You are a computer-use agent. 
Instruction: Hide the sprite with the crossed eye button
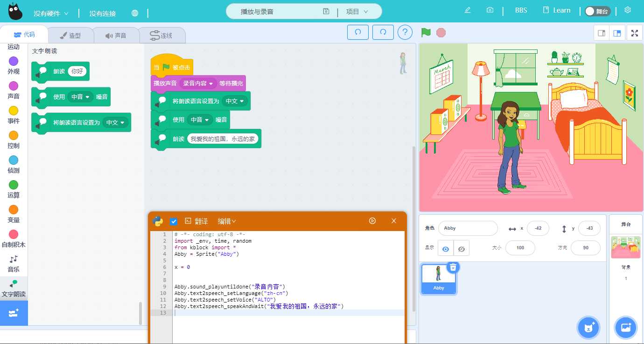coord(462,248)
